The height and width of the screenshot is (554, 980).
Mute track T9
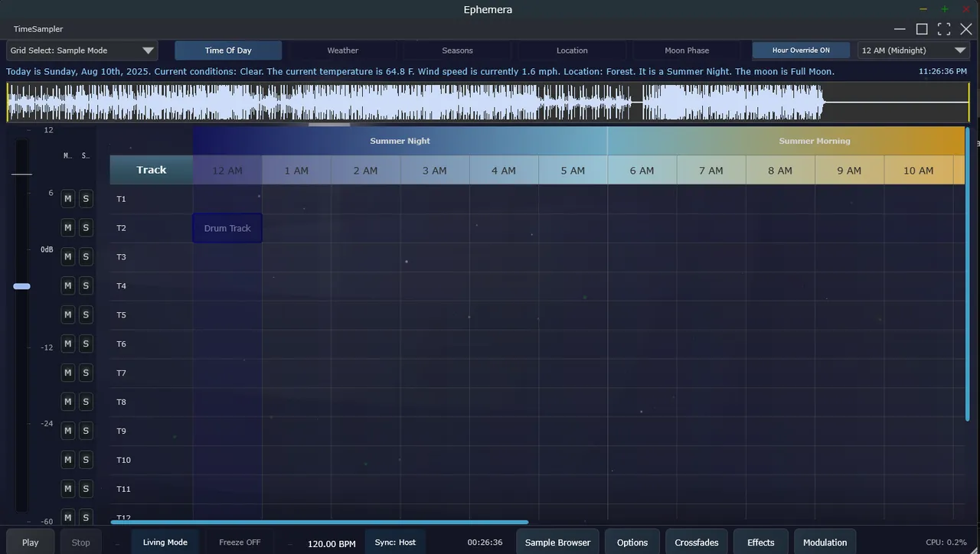(x=68, y=431)
